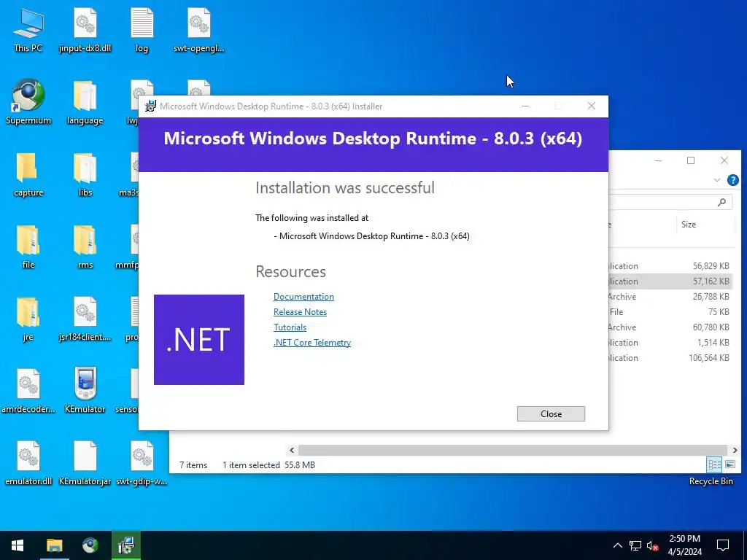Open the Documentation link

303,297
